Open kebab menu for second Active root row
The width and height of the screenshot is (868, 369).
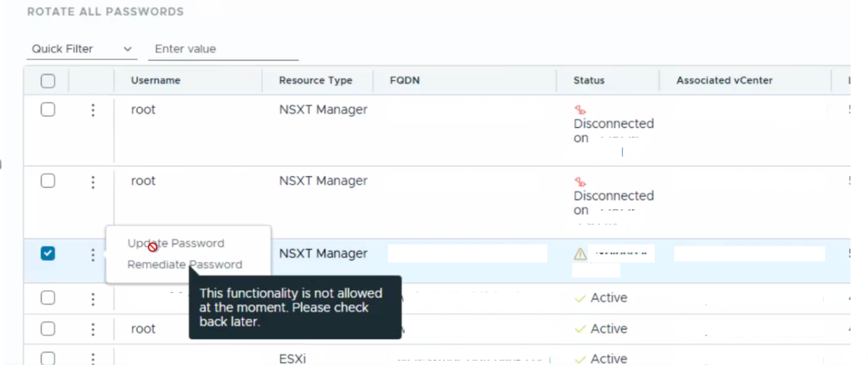pos(92,329)
